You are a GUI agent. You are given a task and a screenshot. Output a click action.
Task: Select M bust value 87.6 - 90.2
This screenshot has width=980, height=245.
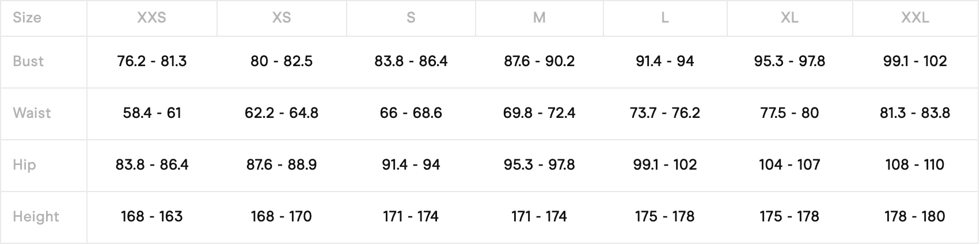click(x=539, y=61)
